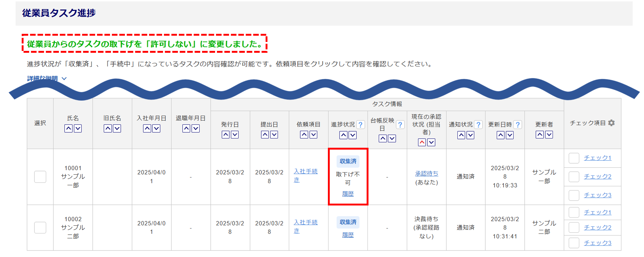Click red ascending arrow under 現在の承認状況

(x=422, y=142)
